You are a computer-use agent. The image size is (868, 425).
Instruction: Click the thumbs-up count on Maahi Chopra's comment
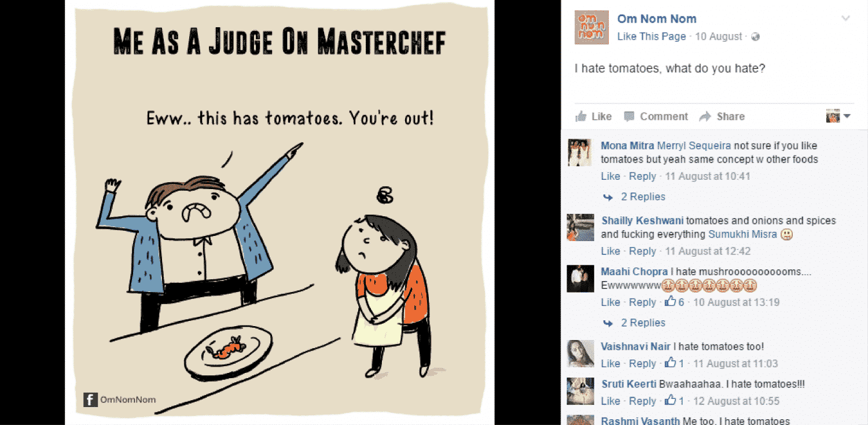pyautogui.click(x=675, y=302)
